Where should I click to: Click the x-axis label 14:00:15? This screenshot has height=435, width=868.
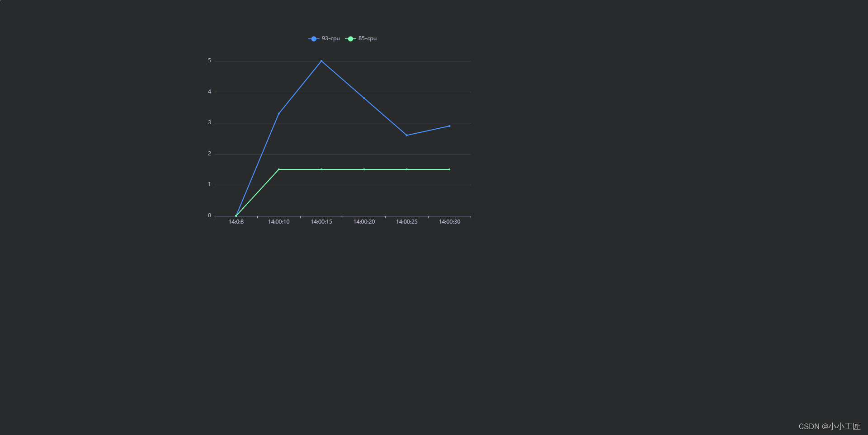tap(321, 222)
